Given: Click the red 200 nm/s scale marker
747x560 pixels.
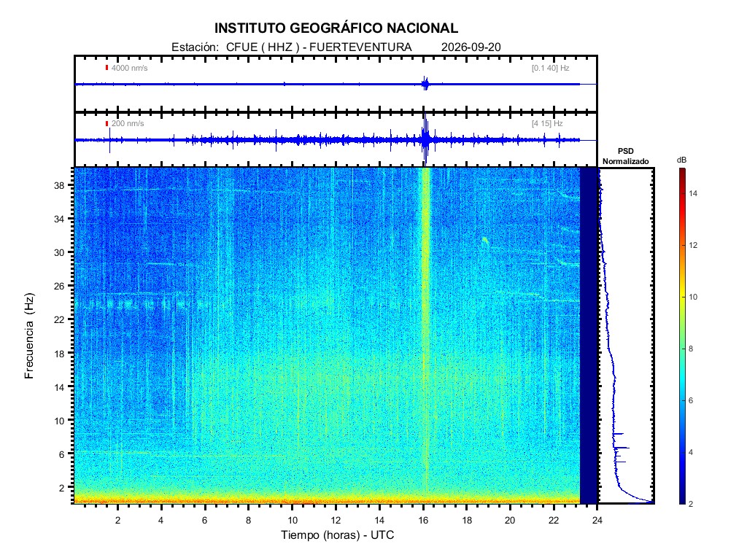Looking at the screenshot, I should (x=107, y=123).
